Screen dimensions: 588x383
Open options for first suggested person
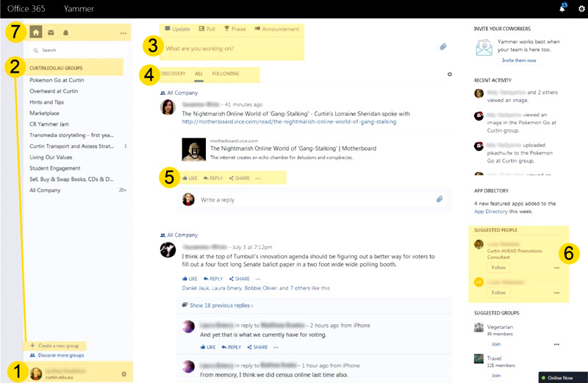pos(556,268)
